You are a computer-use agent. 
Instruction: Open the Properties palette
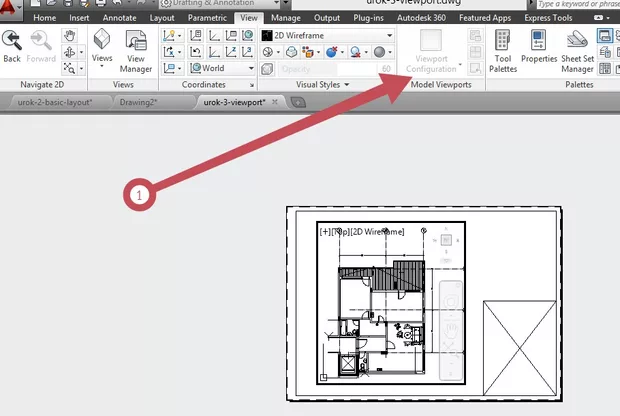(x=538, y=50)
